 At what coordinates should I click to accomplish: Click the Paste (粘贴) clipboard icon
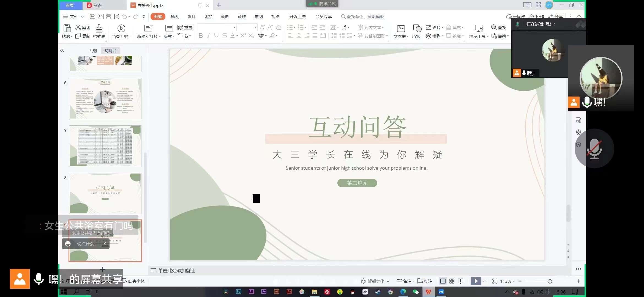(67, 28)
